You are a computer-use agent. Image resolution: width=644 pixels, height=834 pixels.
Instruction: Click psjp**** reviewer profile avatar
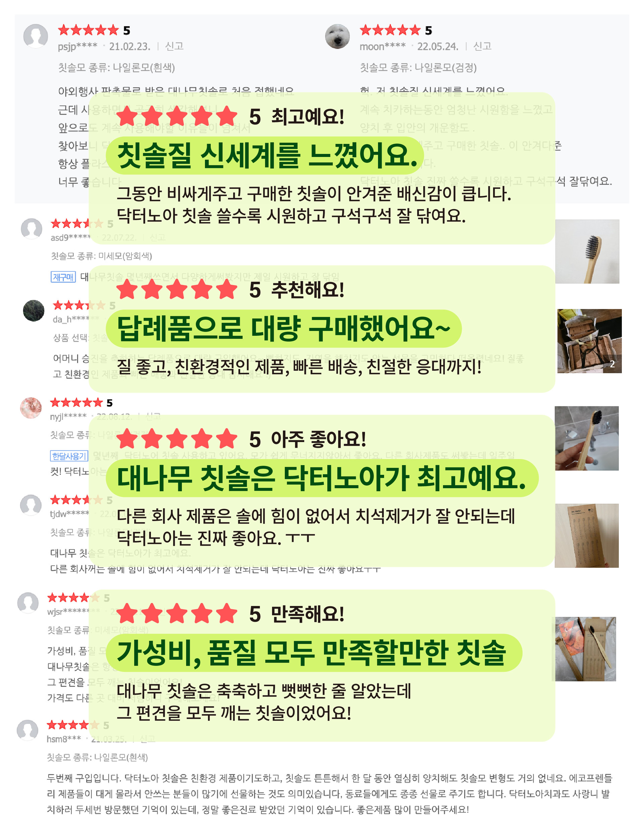point(36,36)
